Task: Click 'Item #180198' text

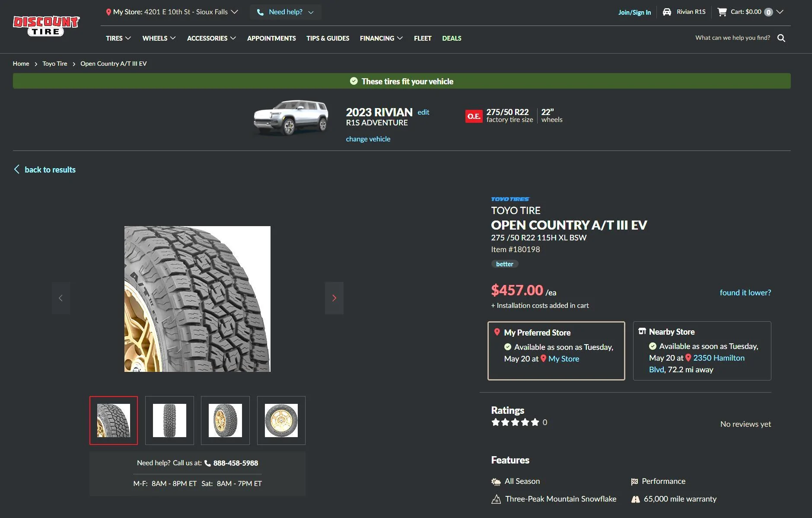Action: click(515, 249)
